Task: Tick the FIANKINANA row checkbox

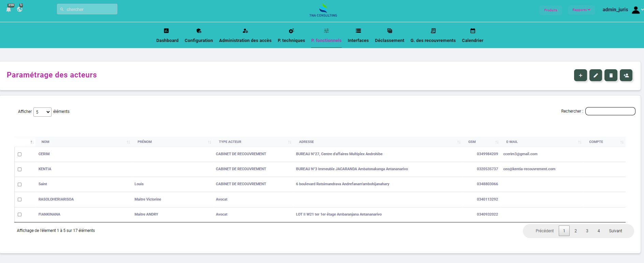Action: coord(20,215)
